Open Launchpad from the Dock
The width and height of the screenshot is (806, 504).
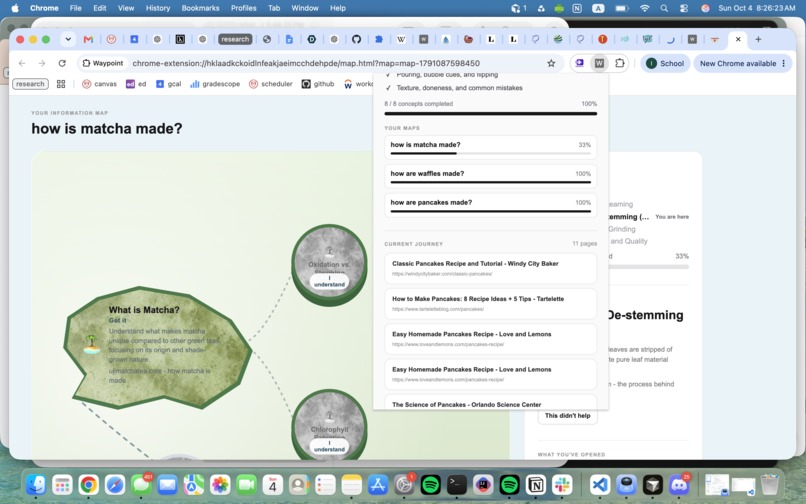[x=62, y=484]
